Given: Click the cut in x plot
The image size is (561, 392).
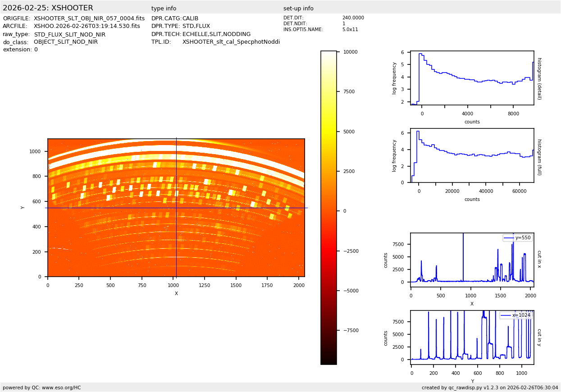Looking at the screenshot, I should tap(472, 260).
